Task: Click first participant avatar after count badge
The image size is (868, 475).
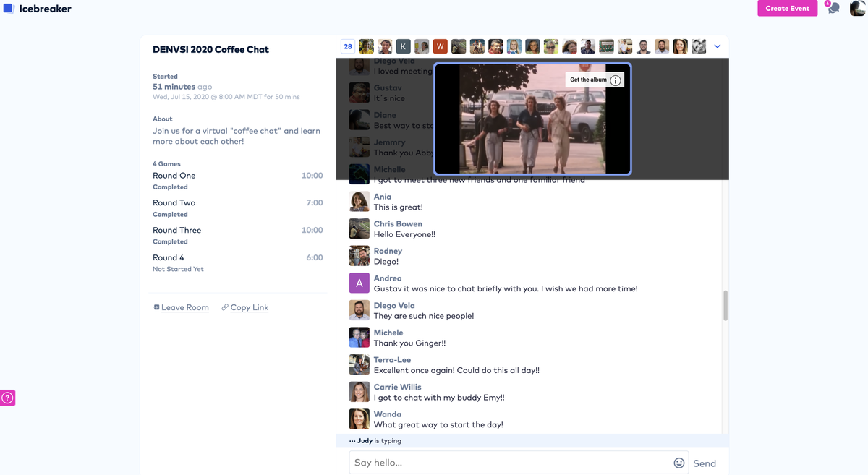Action: tap(367, 46)
